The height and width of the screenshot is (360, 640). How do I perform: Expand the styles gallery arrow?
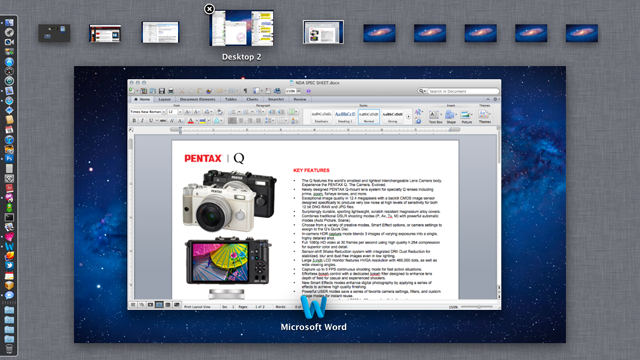(408, 117)
